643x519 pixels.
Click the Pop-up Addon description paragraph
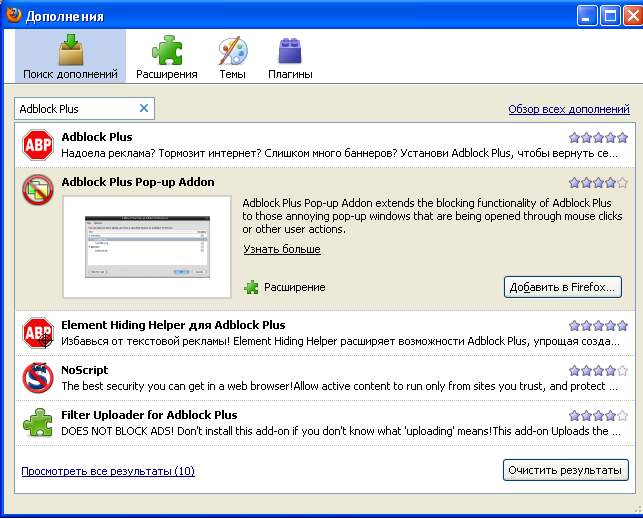click(432, 216)
